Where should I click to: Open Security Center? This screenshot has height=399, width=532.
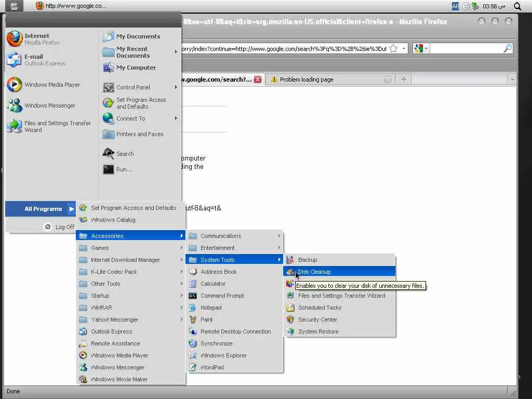[340, 320]
